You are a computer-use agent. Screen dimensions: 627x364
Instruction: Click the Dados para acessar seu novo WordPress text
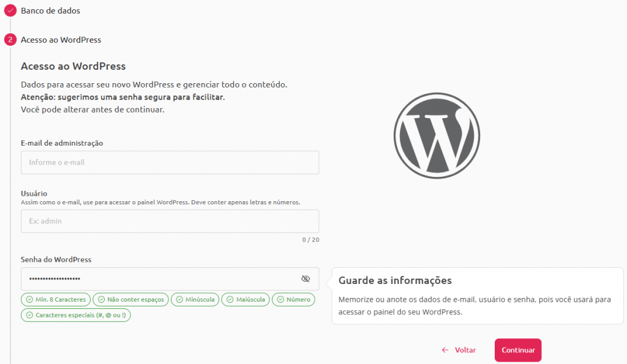click(154, 84)
